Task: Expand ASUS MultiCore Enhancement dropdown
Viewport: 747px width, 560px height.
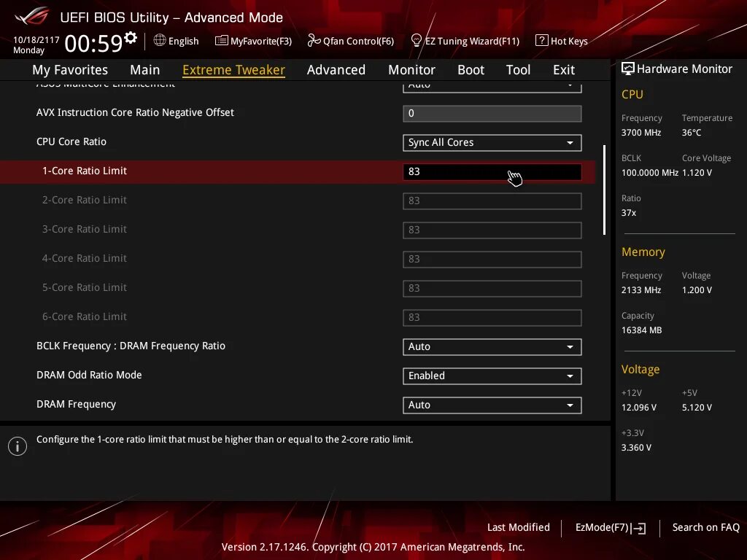Action: (x=492, y=87)
